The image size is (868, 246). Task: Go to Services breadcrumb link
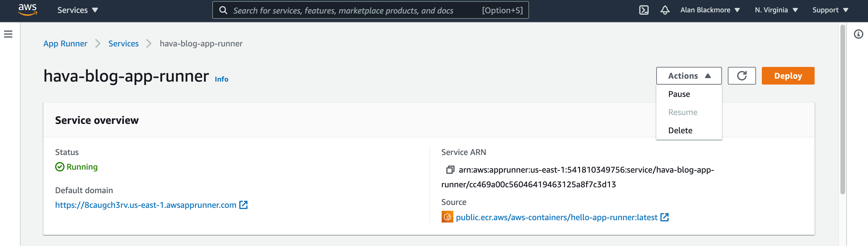[x=123, y=43]
